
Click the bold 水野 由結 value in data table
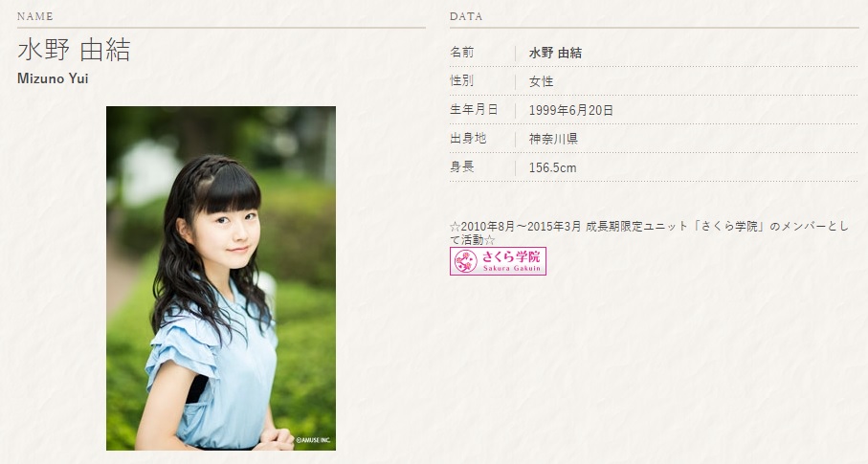pos(555,54)
